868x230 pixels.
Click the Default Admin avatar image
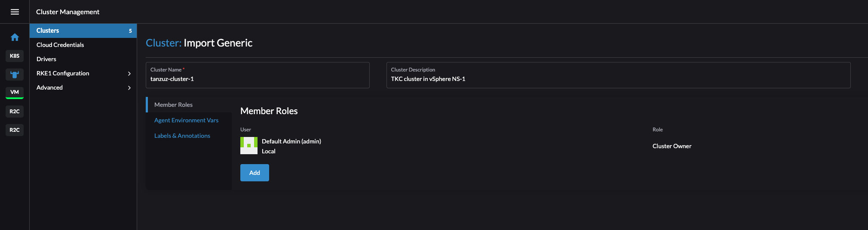249,146
